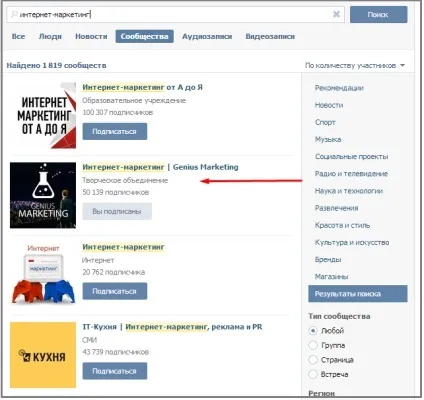
Task: Click the search input containing интернет-маркетинг
Action: [175, 14]
